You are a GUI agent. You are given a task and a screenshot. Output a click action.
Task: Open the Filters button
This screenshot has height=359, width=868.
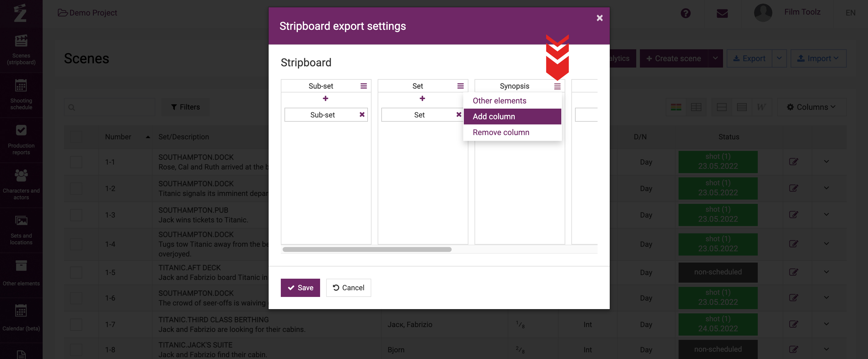tap(185, 107)
